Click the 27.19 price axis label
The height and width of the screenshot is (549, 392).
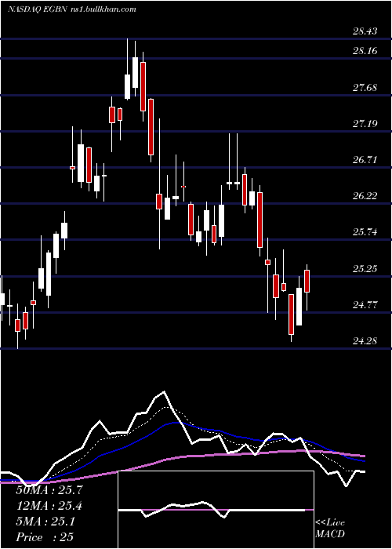tap(365, 123)
